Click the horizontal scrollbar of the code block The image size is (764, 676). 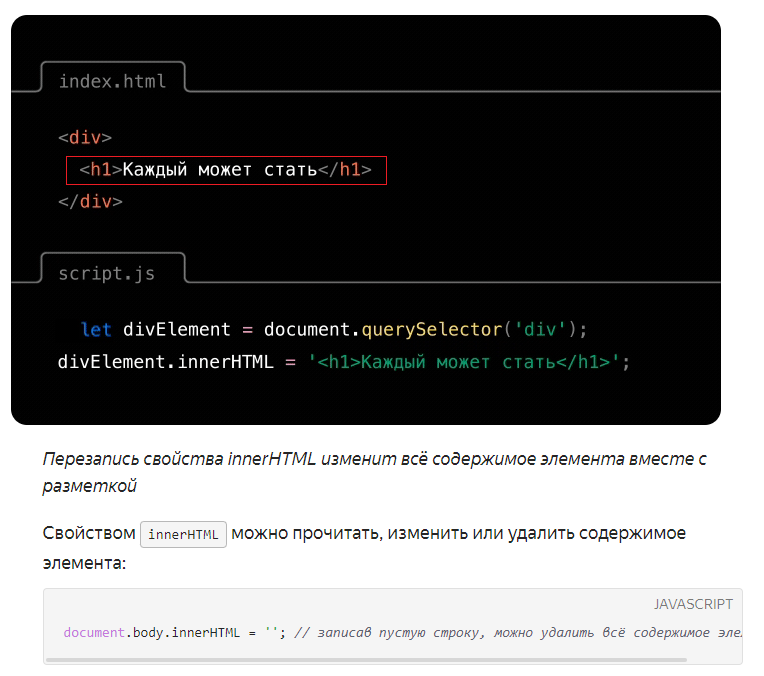pos(366,660)
